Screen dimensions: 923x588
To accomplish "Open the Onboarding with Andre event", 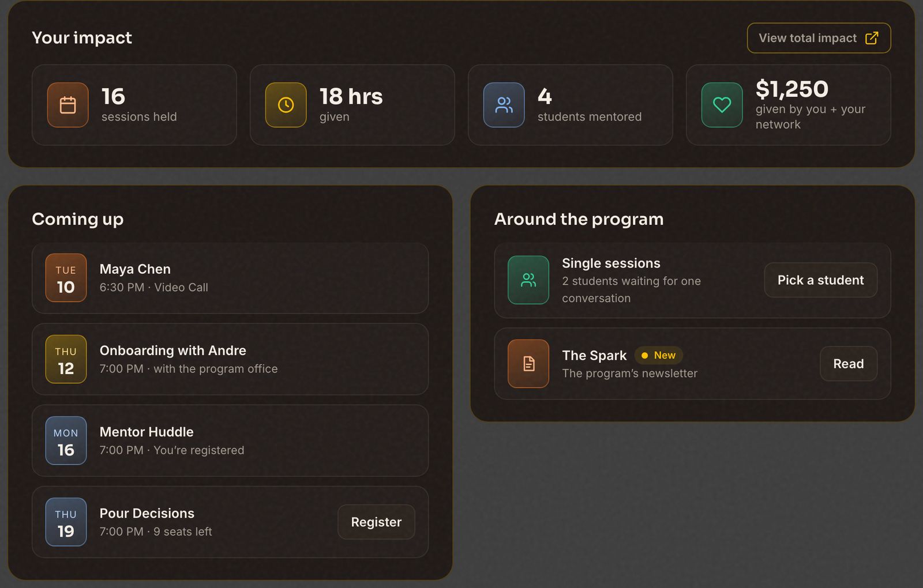I will point(230,359).
